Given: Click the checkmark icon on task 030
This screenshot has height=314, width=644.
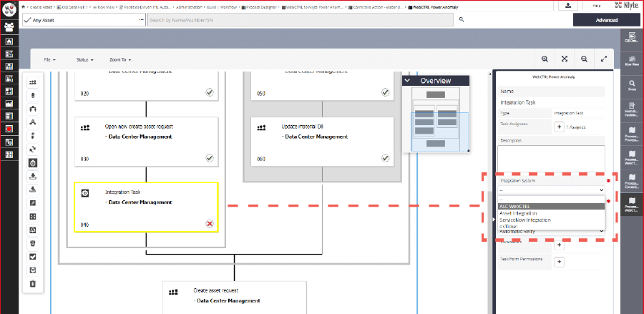Looking at the screenshot, I should pyautogui.click(x=210, y=158).
